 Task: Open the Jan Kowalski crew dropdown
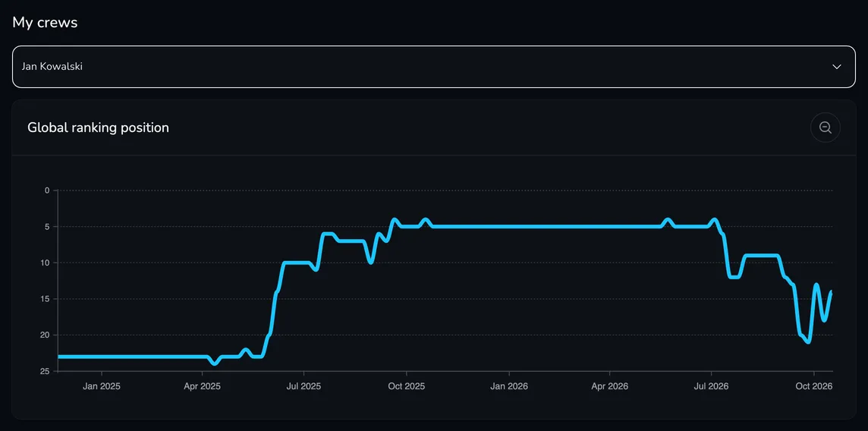click(x=433, y=66)
